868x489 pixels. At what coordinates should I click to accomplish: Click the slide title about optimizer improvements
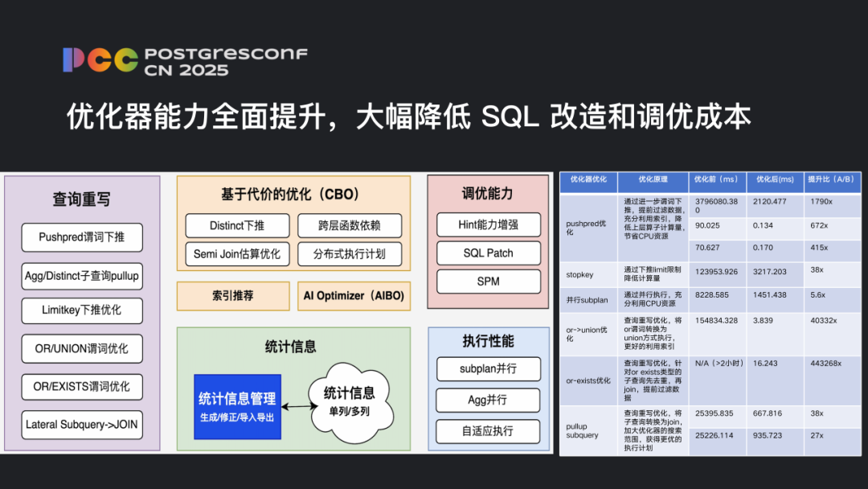point(408,117)
